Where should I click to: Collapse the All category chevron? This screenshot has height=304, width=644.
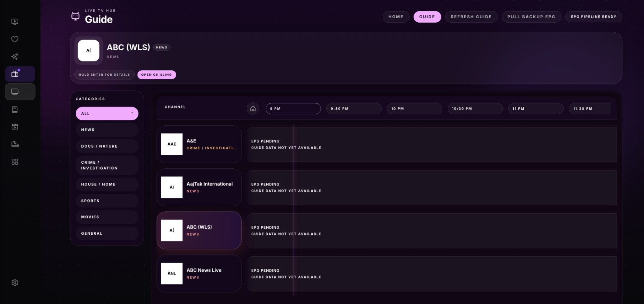[132, 113]
